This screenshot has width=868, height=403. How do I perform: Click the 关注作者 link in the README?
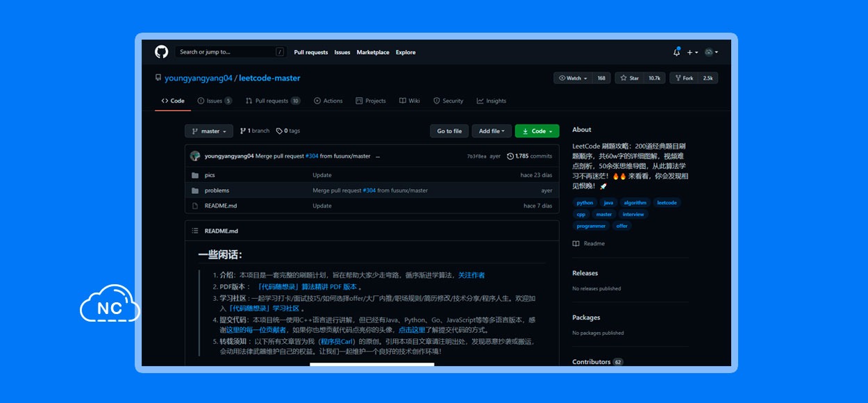point(471,275)
